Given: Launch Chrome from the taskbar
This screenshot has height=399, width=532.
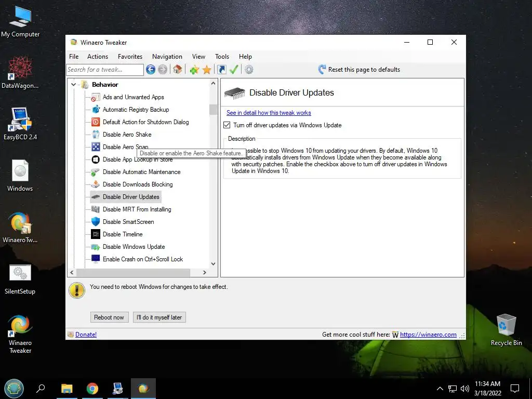Looking at the screenshot, I should coord(92,389).
